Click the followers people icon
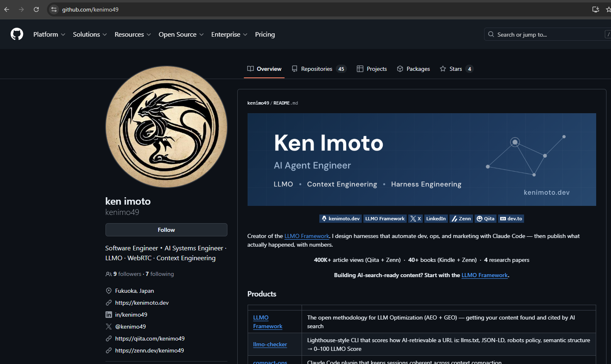The image size is (611, 364). pyautogui.click(x=109, y=274)
